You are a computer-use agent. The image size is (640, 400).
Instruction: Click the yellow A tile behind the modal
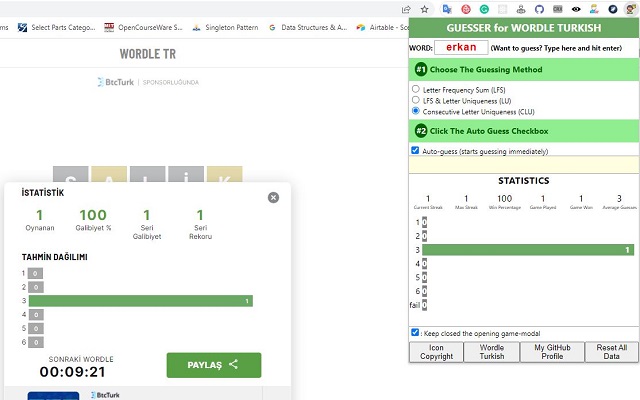pos(109,174)
